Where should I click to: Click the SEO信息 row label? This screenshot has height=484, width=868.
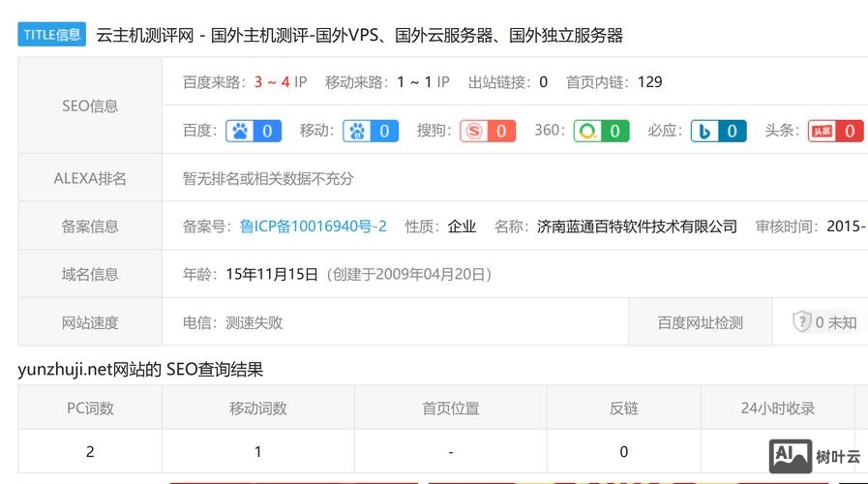(90, 106)
